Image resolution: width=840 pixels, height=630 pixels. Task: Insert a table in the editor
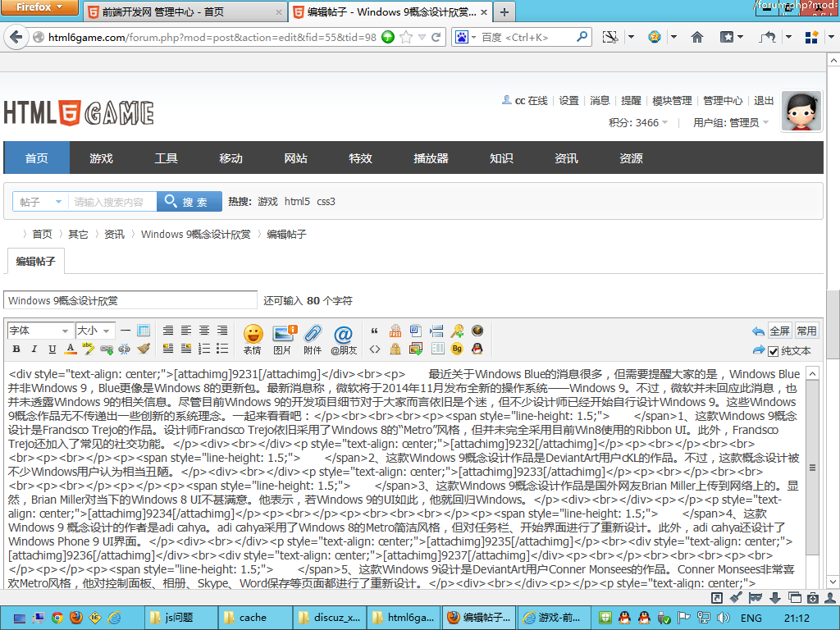click(144, 331)
